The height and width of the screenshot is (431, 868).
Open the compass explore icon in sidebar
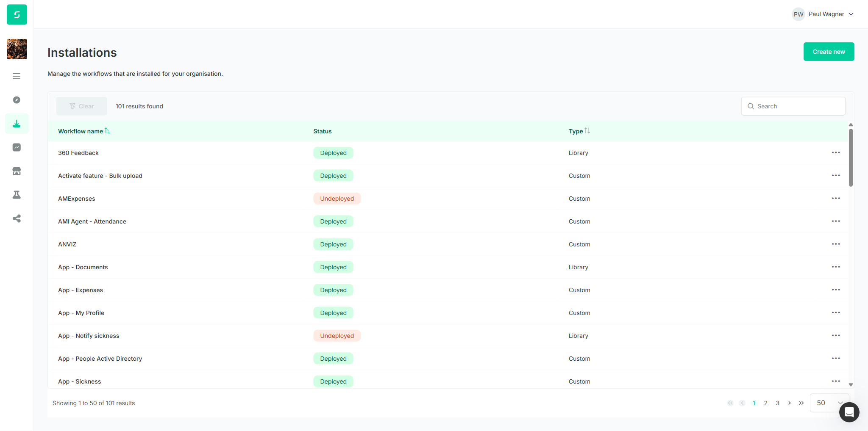point(17,100)
